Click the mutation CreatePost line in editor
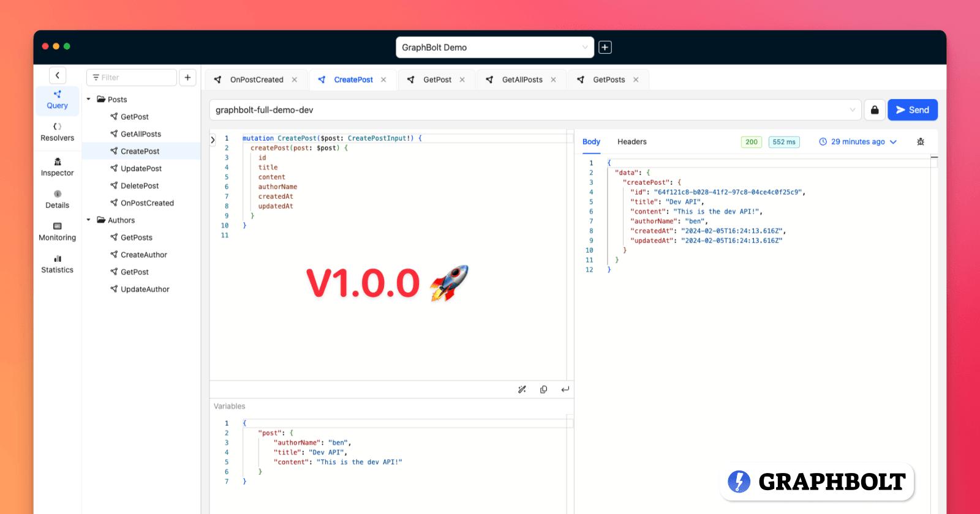Screen dimensions: 980x514 tap(332, 138)
